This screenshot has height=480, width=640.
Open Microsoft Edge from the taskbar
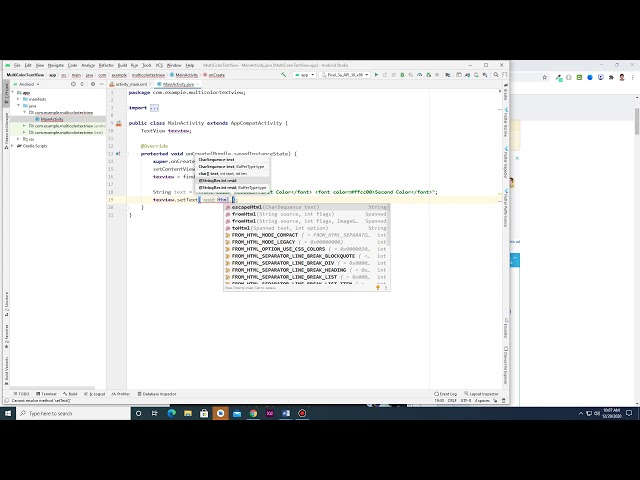click(171, 413)
